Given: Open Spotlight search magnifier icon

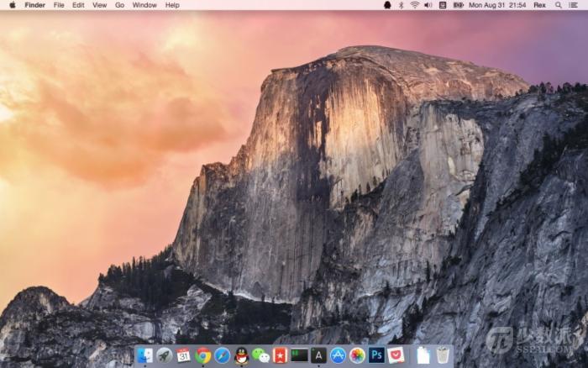Looking at the screenshot, I should click(x=559, y=5).
